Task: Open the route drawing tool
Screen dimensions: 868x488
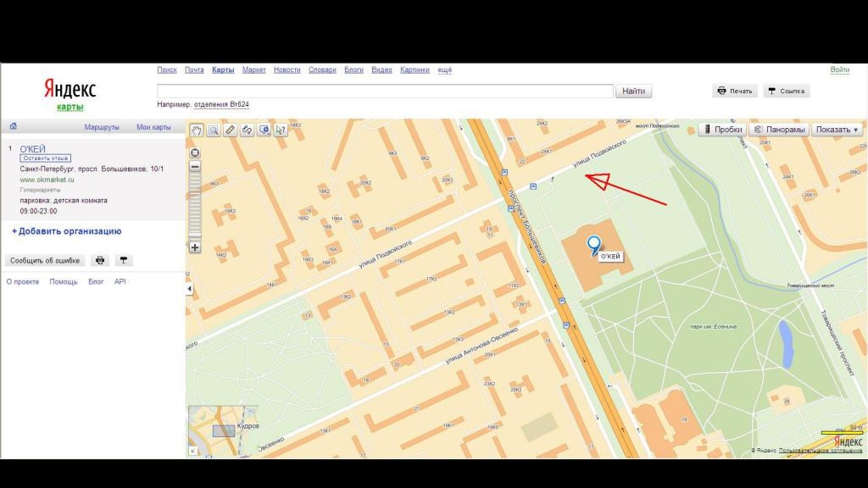Action: point(247,130)
